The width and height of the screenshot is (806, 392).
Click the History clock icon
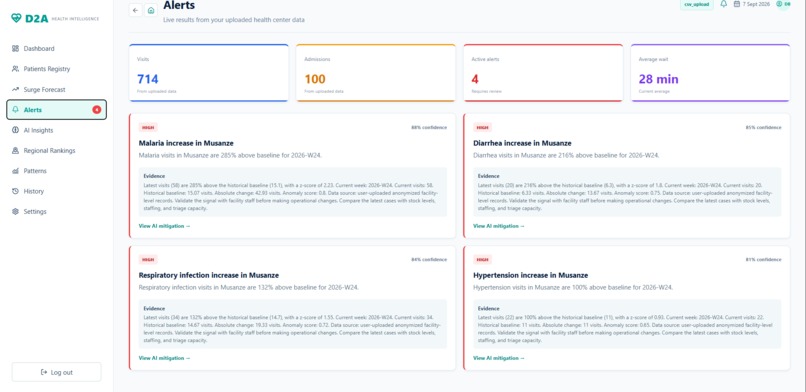point(15,191)
